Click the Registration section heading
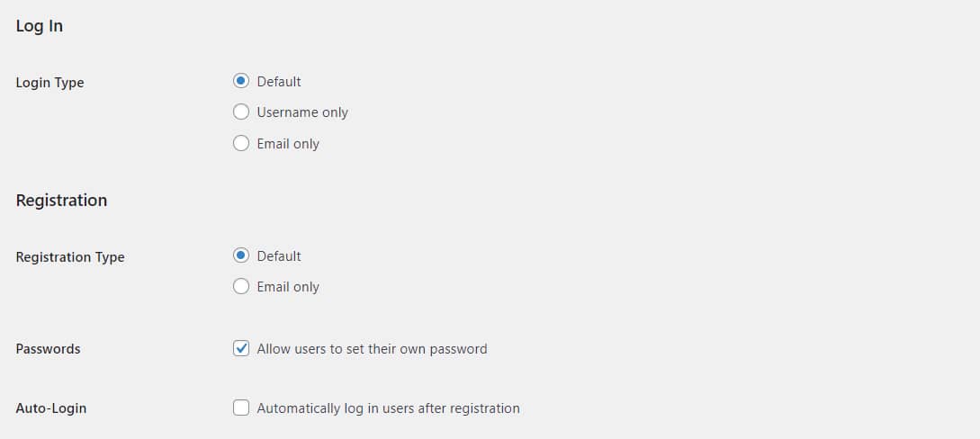This screenshot has height=439, width=980. coord(61,200)
